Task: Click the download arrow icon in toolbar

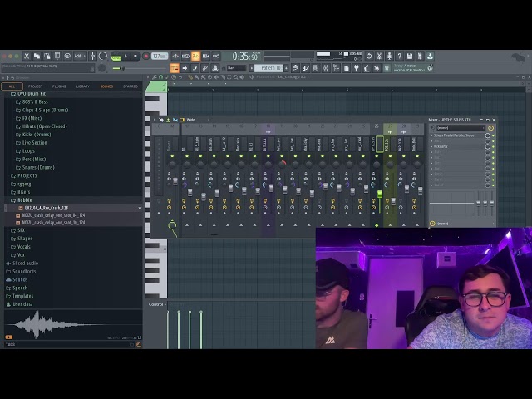Action: point(430,56)
